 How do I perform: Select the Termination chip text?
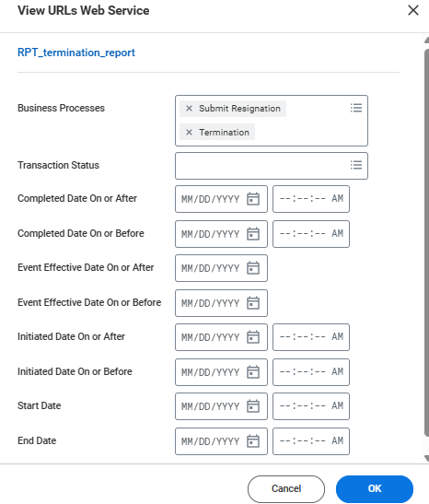[224, 132]
